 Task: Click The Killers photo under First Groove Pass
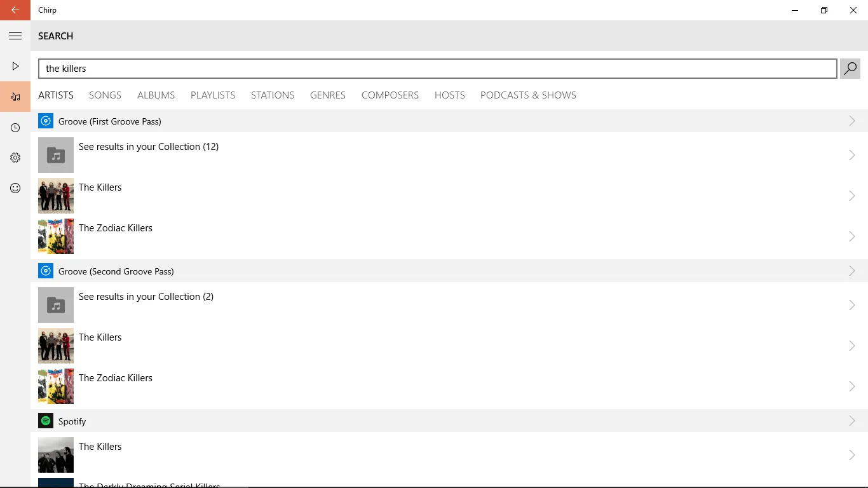coord(56,196)
